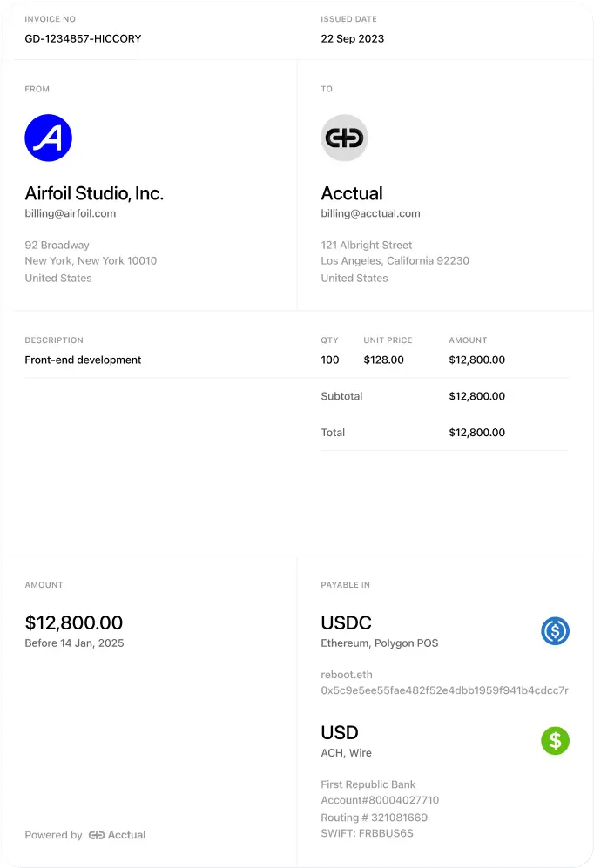Click the issued date 22 Sep 2023
Screen dimensions: 594x868
352,38
